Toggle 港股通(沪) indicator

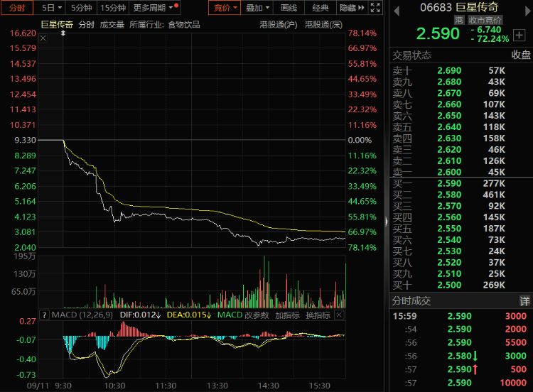pos(279,24)
